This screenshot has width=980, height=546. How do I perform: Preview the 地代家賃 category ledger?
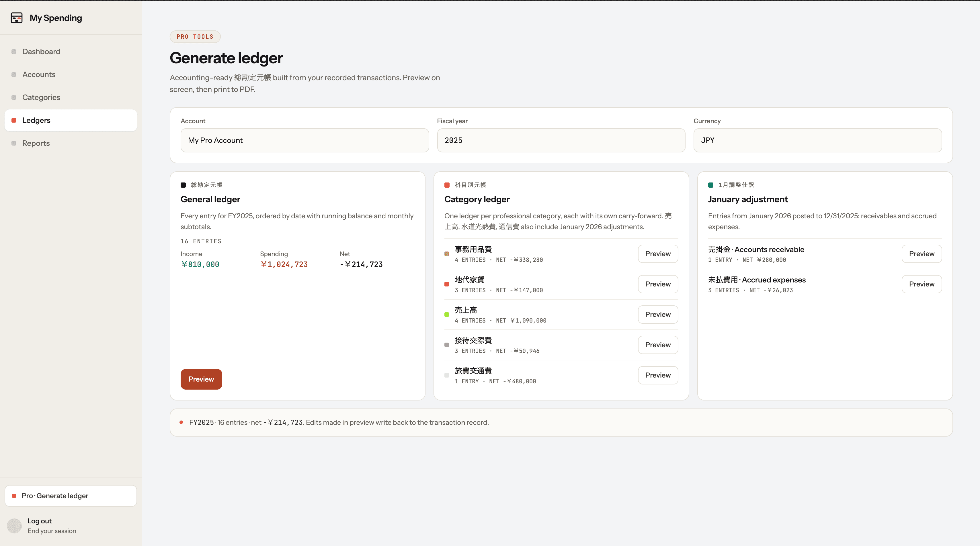tap(658, 284)
